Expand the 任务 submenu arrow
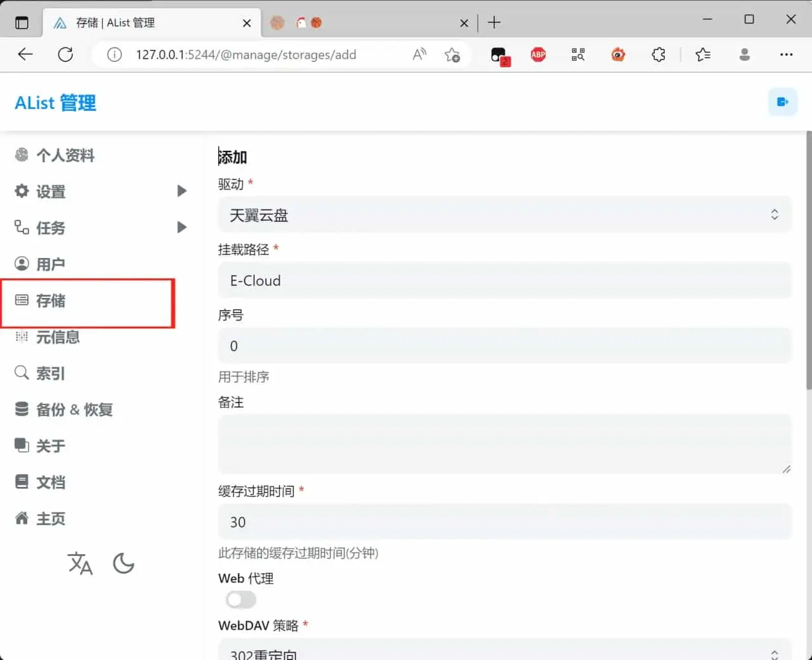This screenshot has width=812, height=660. [181, 227]
